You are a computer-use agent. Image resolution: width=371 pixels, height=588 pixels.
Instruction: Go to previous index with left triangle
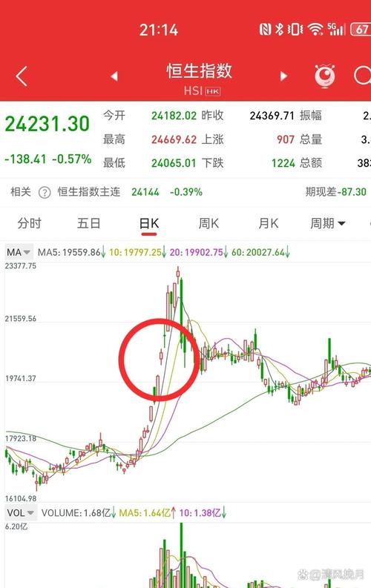[114, 76]
